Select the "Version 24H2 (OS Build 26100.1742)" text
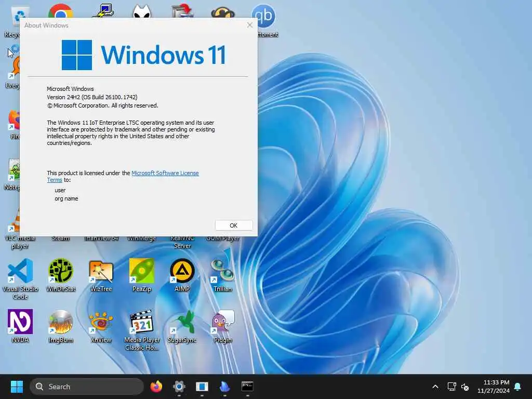The width and height of the screenshot is (532, 399). (x=92, y=97)
